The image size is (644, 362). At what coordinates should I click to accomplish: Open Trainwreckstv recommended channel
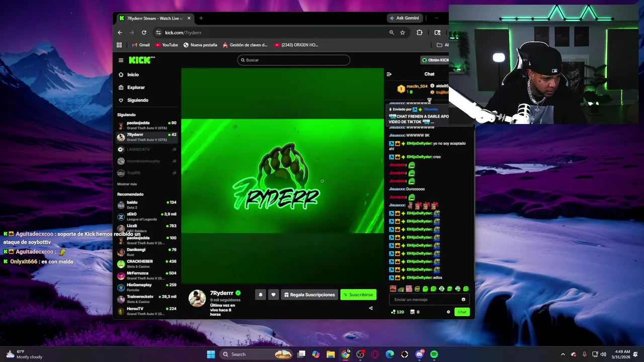[147, 299]
